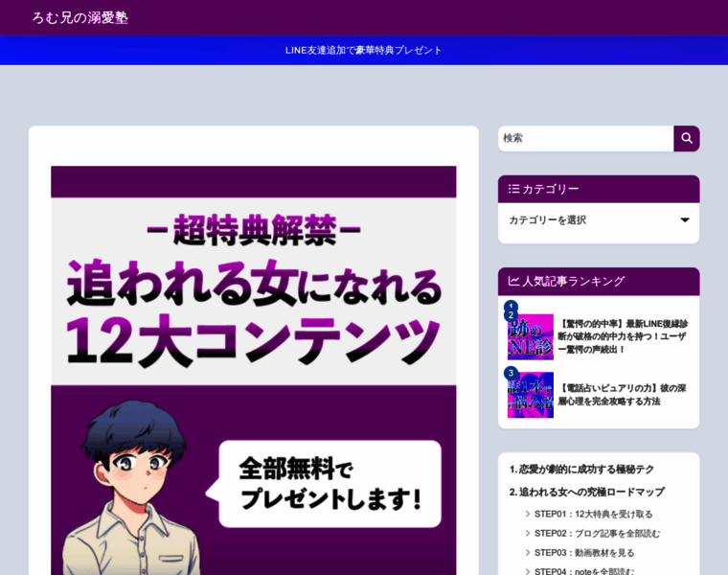Screen dimensions: 728x575
Task: Read the 最新LINE復縁診断 ranking article
Action: click(623, 336)
